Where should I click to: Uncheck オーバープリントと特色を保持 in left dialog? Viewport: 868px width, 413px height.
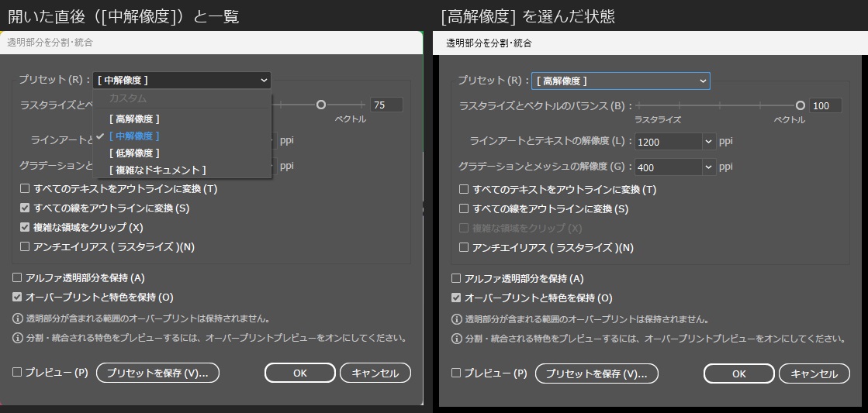tap(16, 297)
